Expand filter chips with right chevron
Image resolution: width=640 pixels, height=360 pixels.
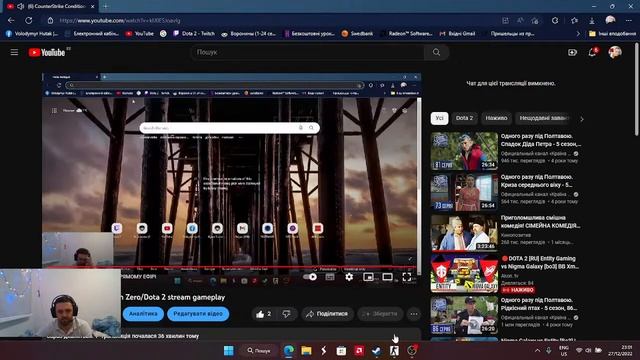point(582,119)
